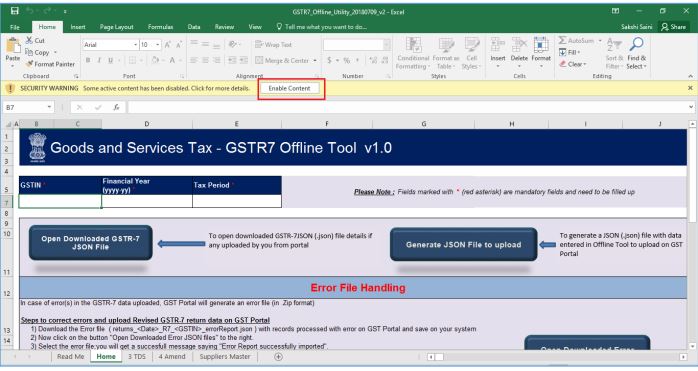Open the font size dropdown

click(x=158, y=45)
